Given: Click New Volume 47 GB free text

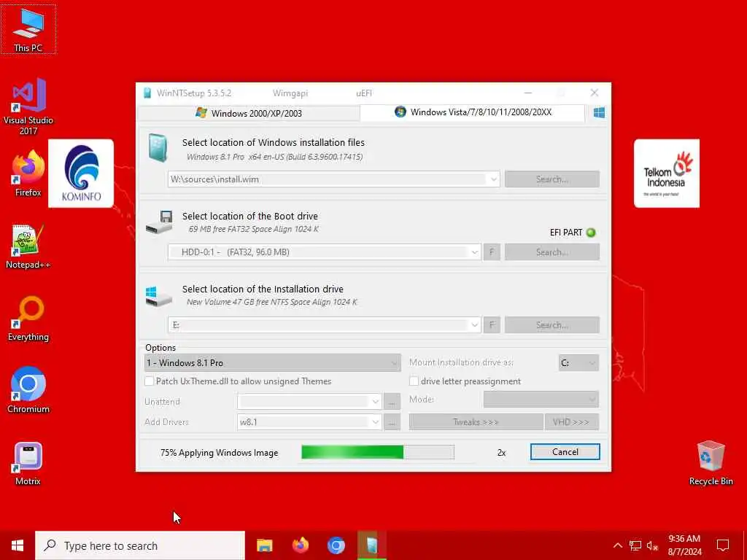Looking at the screenshot, I should coord(271,302).
